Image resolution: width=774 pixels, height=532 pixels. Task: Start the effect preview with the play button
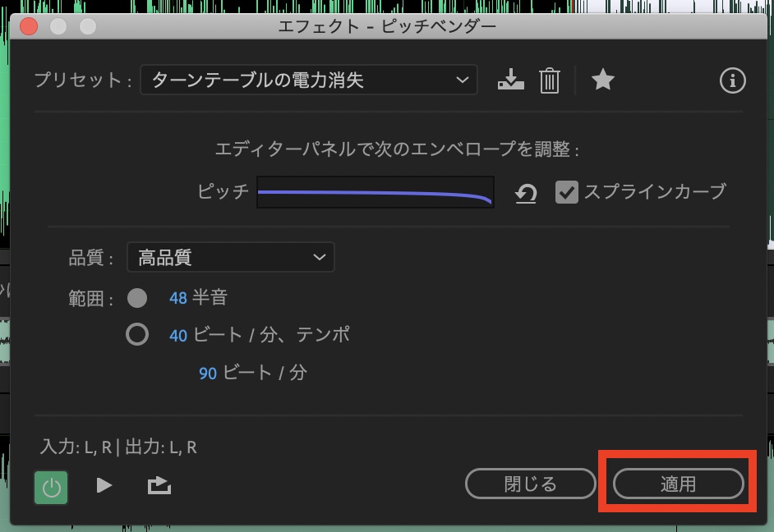point(104,486)
